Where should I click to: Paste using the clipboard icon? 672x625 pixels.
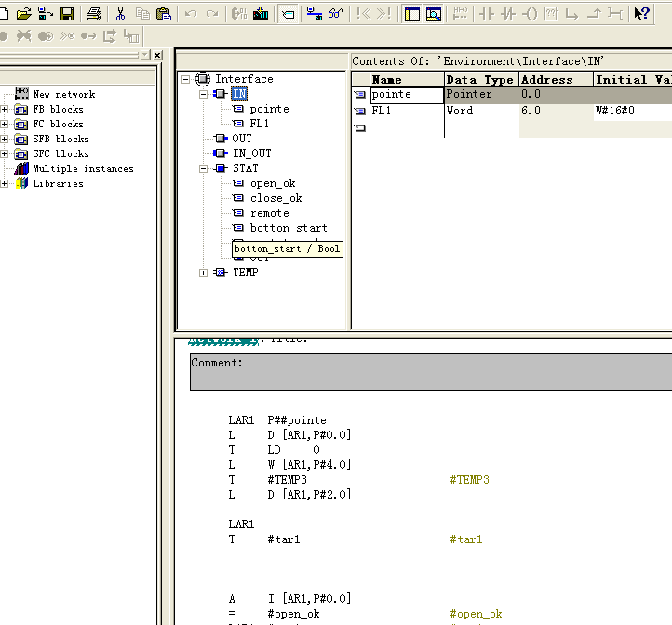[x=163, y=14]
